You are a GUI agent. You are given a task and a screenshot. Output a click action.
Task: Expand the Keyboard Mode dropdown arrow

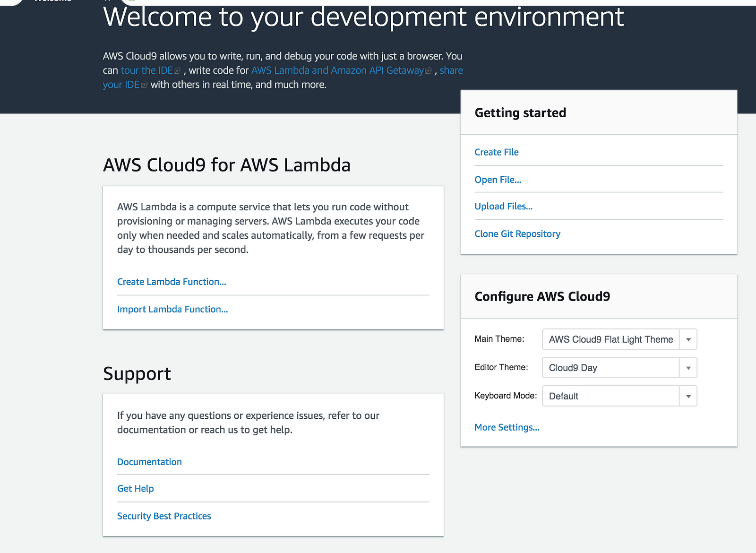pyautogui.click(x=688, y=396)
